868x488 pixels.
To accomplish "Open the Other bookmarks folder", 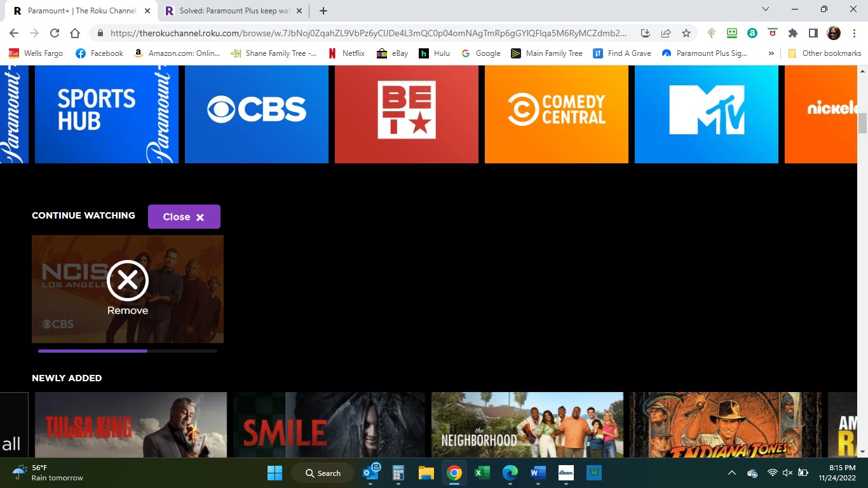I will (825, 53).
